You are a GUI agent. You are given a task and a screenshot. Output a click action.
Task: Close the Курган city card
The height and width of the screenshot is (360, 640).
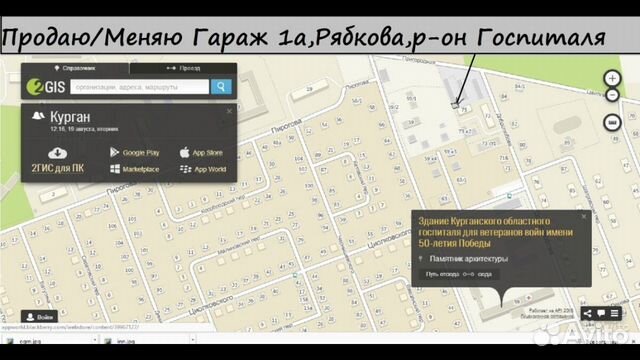(229, 111)
